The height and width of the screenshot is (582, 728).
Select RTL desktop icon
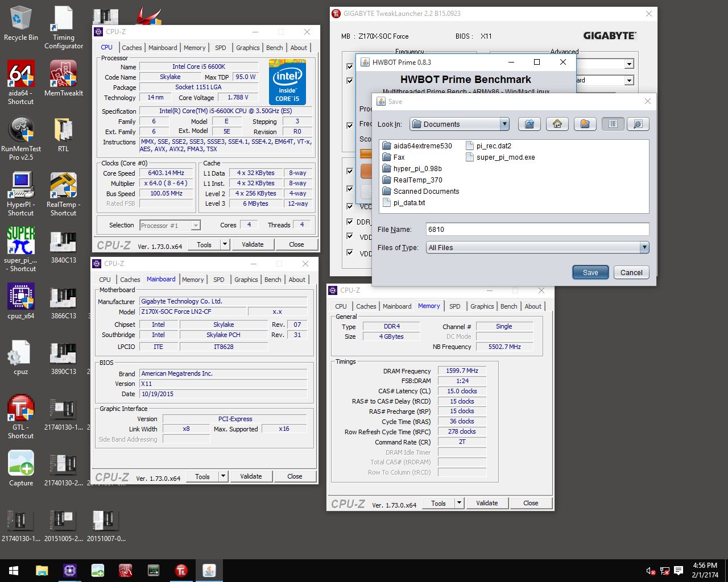[x=63, y=135]
